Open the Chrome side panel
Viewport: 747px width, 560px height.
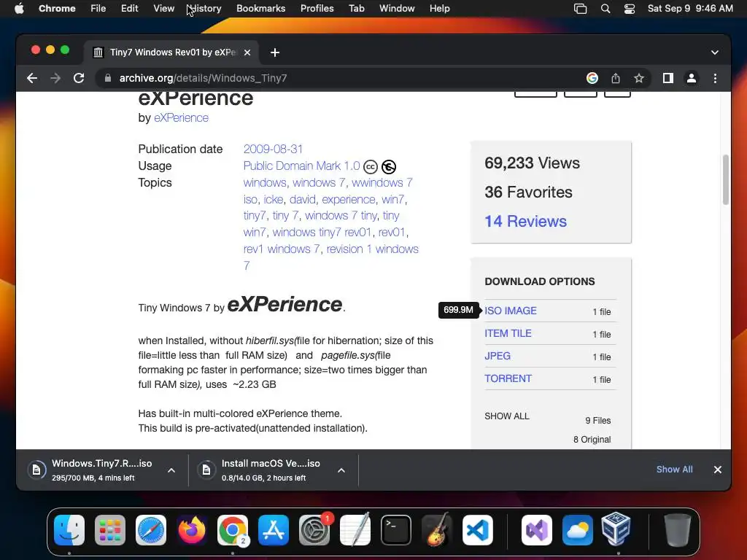coord(668,78)
